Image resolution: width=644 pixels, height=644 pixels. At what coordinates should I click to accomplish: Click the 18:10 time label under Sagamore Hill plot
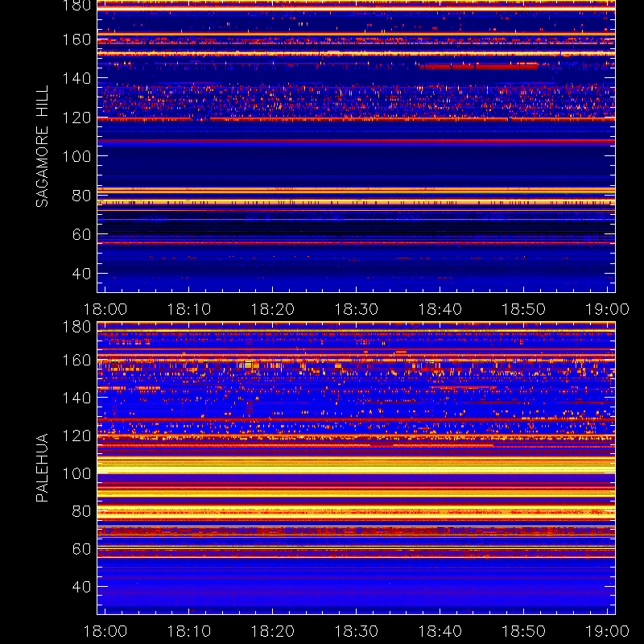(x=189, y=309)
